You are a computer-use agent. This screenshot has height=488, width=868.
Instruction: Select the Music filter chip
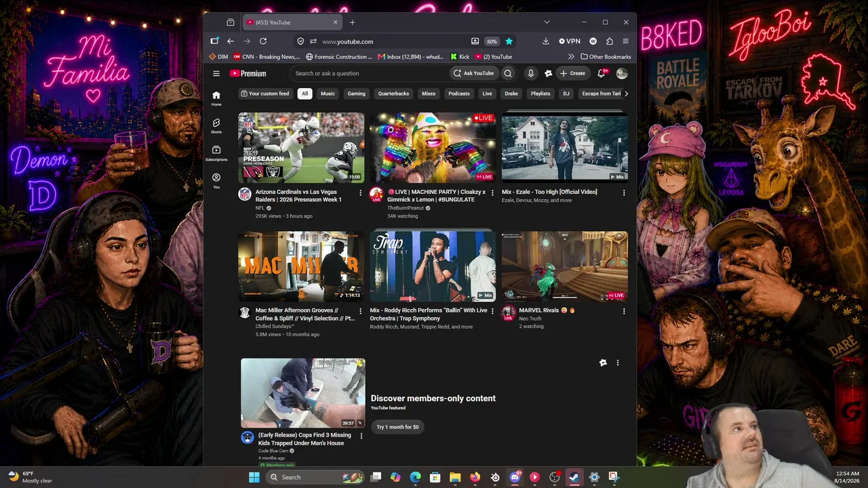[328, 94]
